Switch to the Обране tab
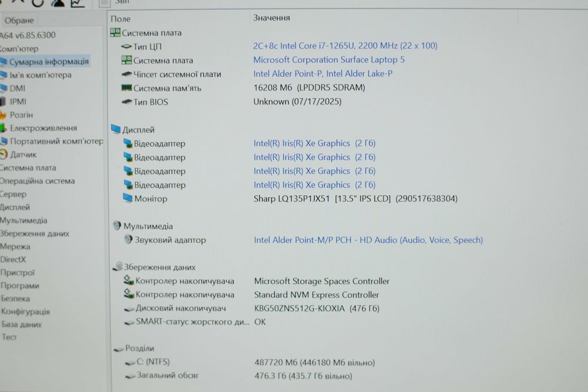Image resolution: width=588 pixels, height=392 pixels. coord(19,21)
